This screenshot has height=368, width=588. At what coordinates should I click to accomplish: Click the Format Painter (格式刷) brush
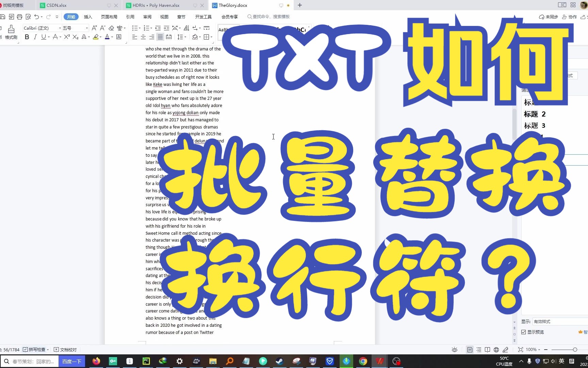point(11,32)
